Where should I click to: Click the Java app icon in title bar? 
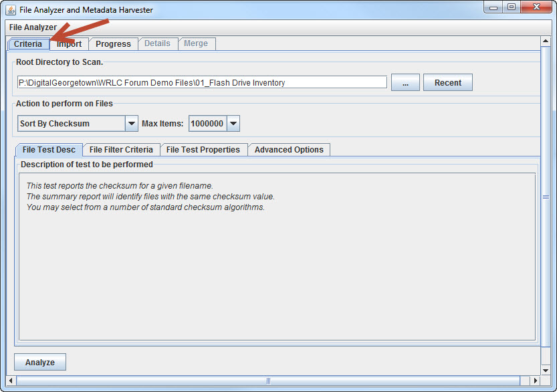(x=11, y=10)
